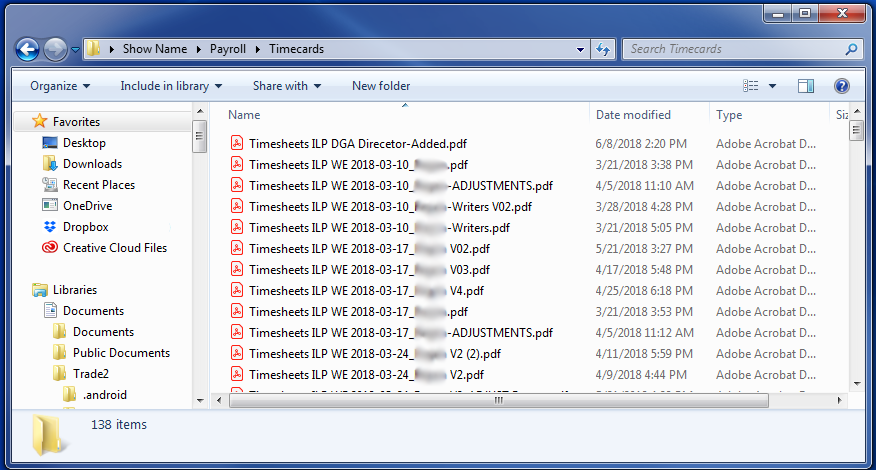The width and height of the screenshot is (876, 470).
Task: Click PDF icon of DGA Director-Added file
Action: click(237, 144)
